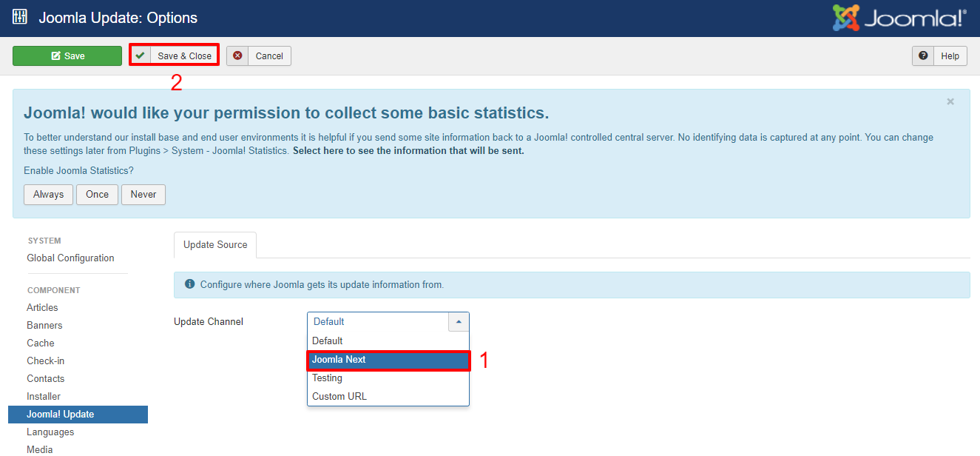Select Testing as the update channel
980x456 pixels.
point(327,378)
